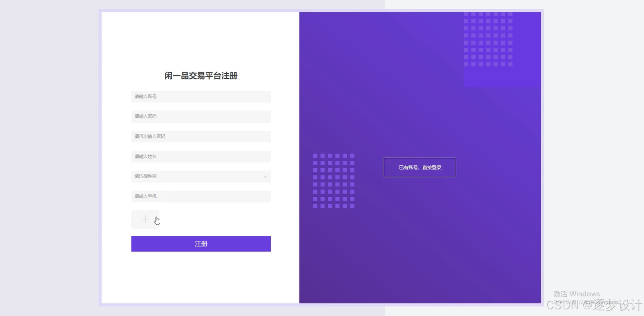Click the 激活 Windows activation notice
The width and height of the screenshot is (644, 316).
click(576, 293)
